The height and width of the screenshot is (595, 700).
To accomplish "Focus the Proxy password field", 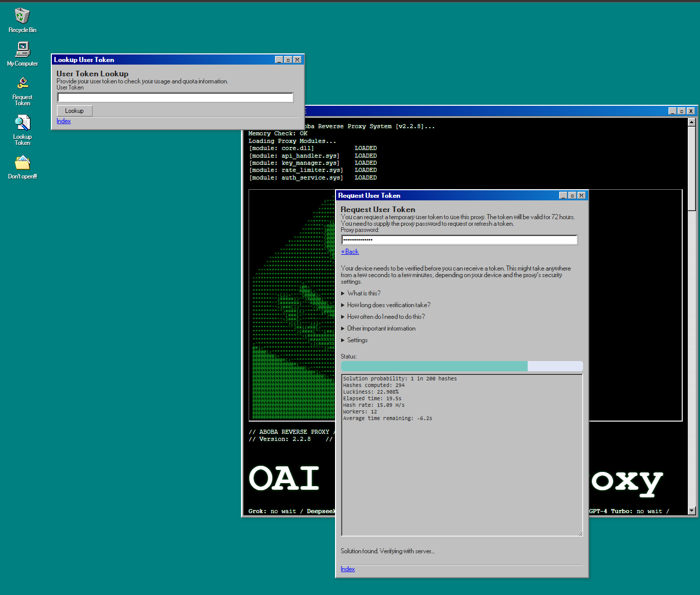I will (x=460, y=240).
